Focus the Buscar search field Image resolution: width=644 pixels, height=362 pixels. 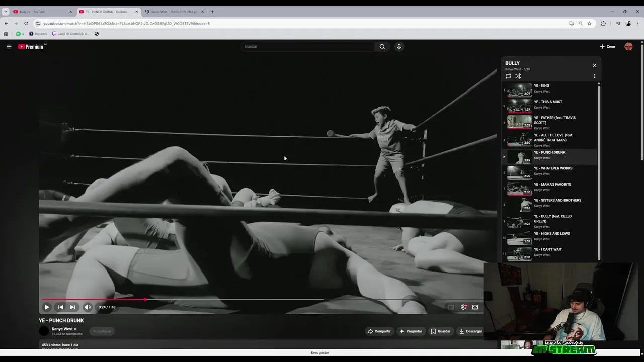tap(308, 46)
